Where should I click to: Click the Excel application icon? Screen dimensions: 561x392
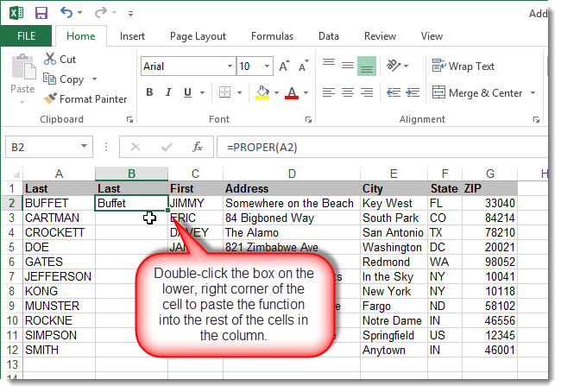pyautogui.click(x=16, y=13)
